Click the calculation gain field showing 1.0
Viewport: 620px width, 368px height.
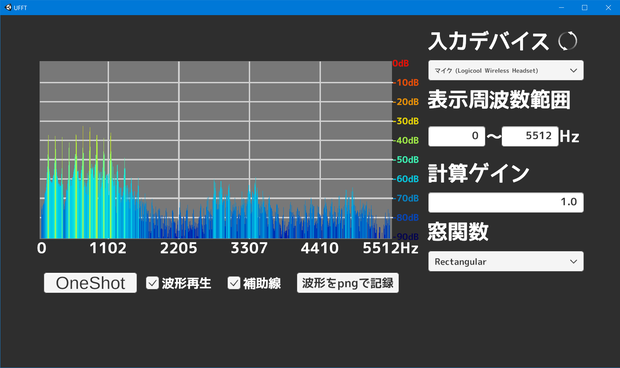pyautogui.click(x=506, y=202)
